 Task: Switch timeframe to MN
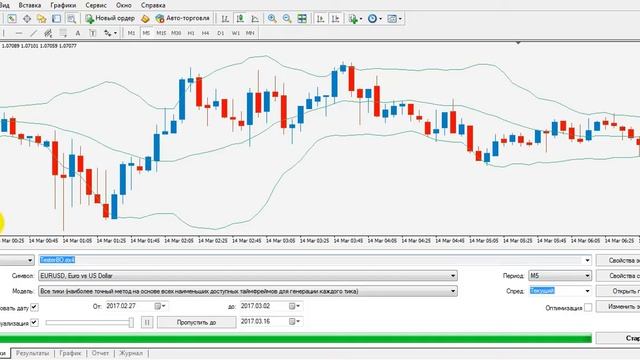(250, 33)
